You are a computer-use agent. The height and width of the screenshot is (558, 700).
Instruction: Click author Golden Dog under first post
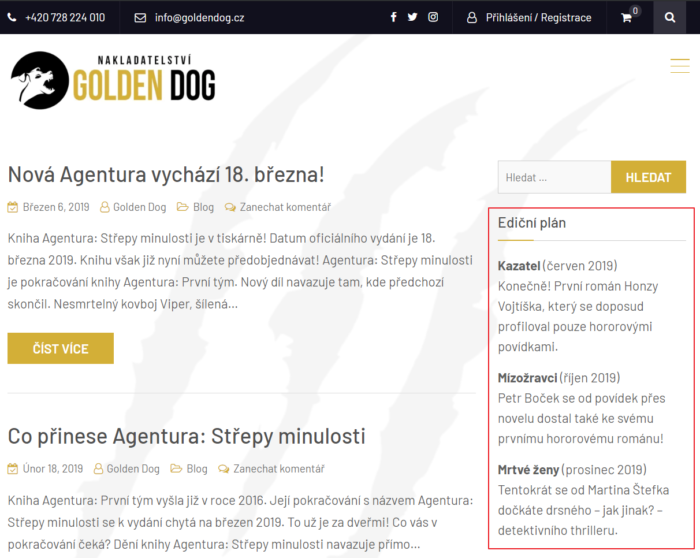pos(140,207)
